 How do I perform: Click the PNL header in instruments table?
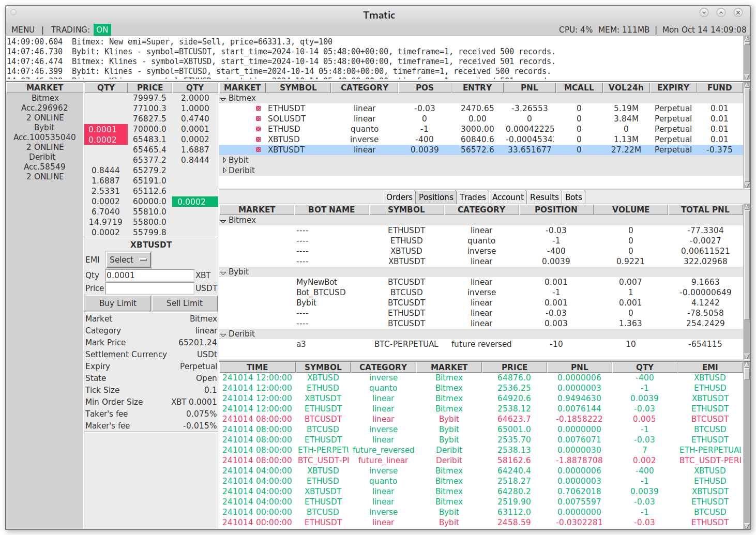coord(530,88)
